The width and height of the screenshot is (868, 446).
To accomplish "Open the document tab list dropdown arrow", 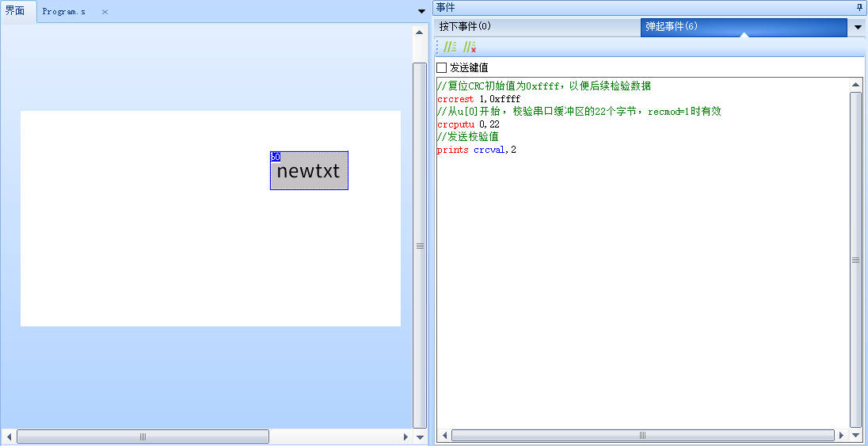I will 421,11.
